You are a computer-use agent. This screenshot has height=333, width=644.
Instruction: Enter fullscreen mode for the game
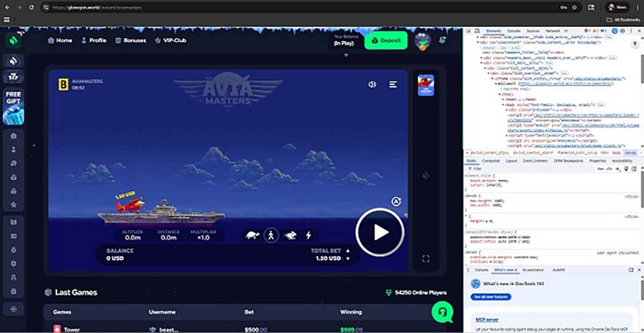427,258
